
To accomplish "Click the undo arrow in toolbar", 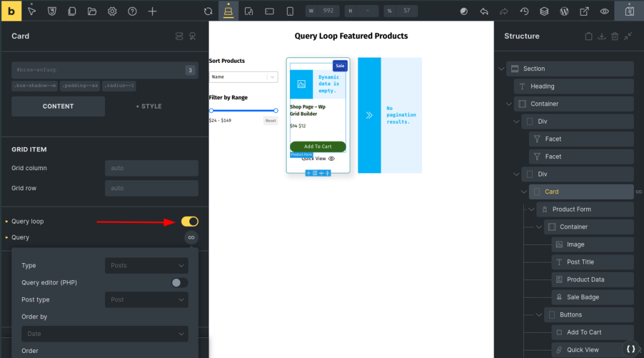I will [x=484, y=11].
